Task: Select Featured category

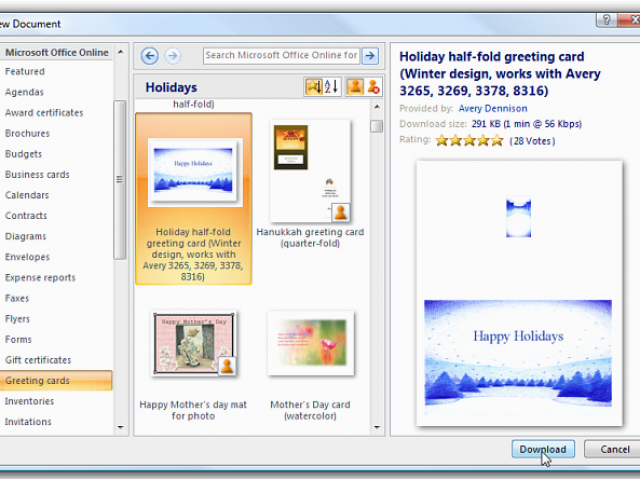Action: tap(25, 71)
